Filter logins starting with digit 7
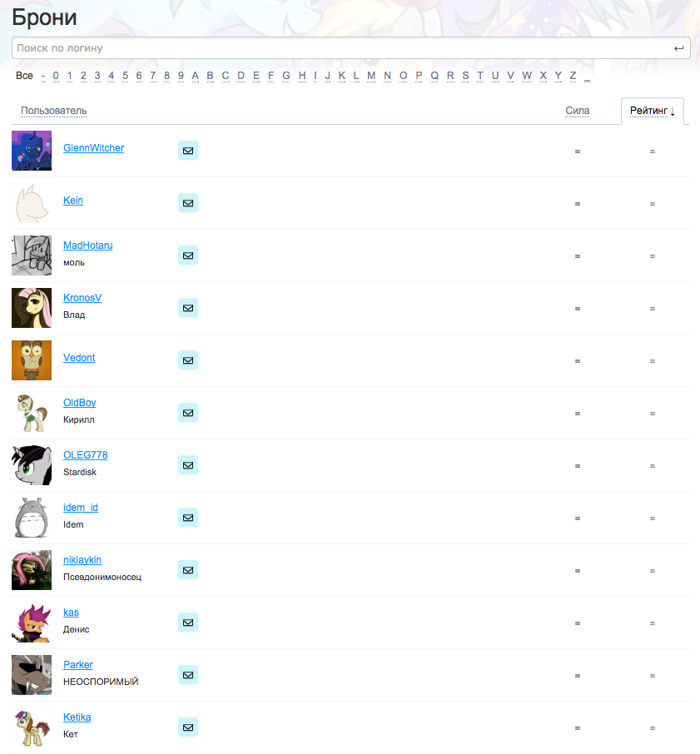Screen dimensions: 700x754 153,76
